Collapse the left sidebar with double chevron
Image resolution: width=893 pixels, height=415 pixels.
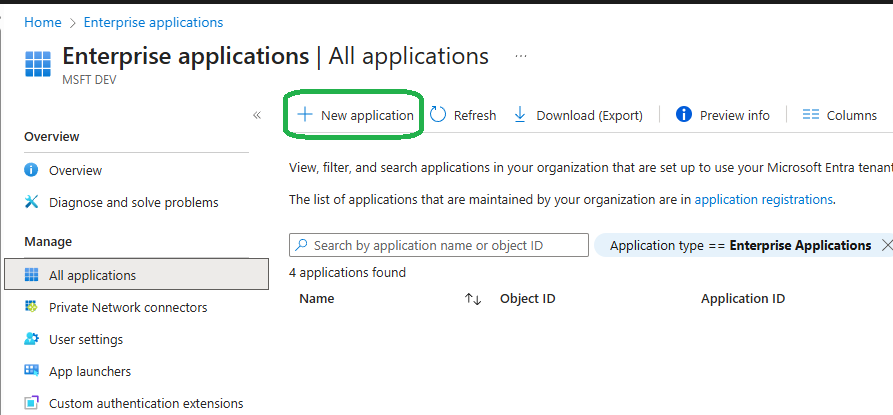point(257,115)
